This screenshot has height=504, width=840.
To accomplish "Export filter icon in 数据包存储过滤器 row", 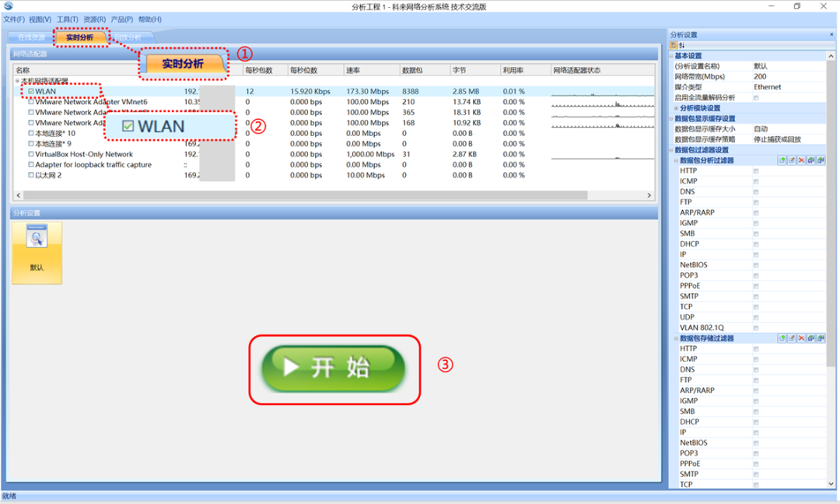I will [x=821, y=338].
